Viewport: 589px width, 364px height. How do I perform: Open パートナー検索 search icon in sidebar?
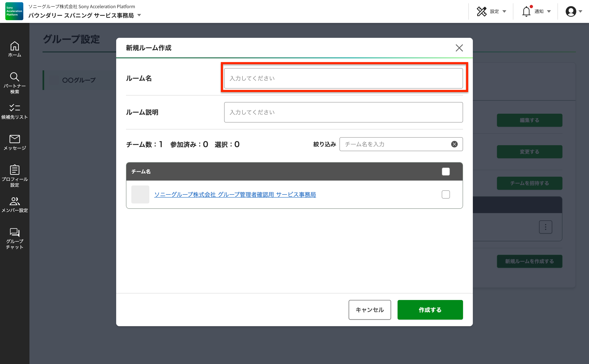(x=15, y=77)
